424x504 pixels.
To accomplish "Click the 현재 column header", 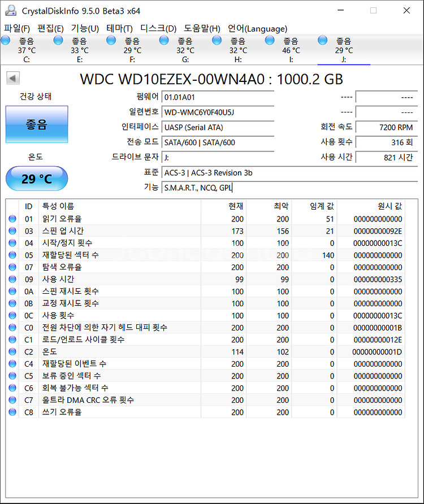I will [x=223, y=206].
